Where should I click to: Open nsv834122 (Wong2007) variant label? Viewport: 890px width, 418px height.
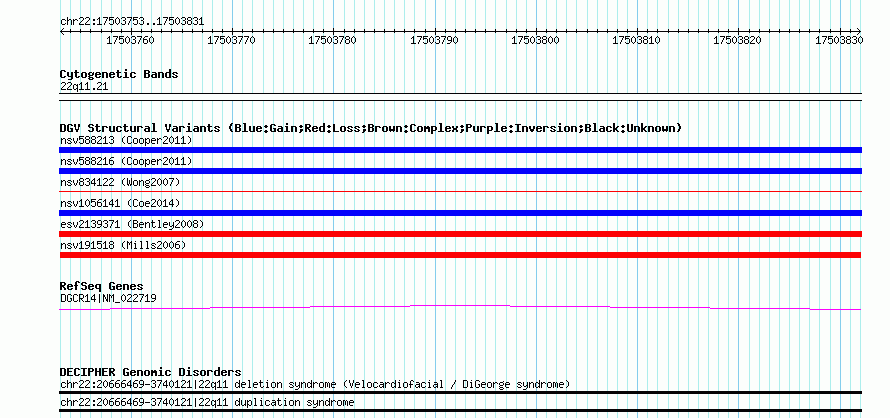point(120,182)
